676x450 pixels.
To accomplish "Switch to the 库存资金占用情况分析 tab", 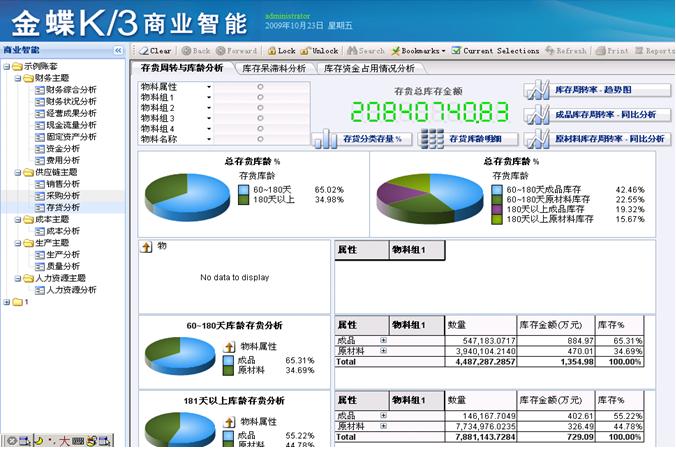I will [x=368, y=69].
